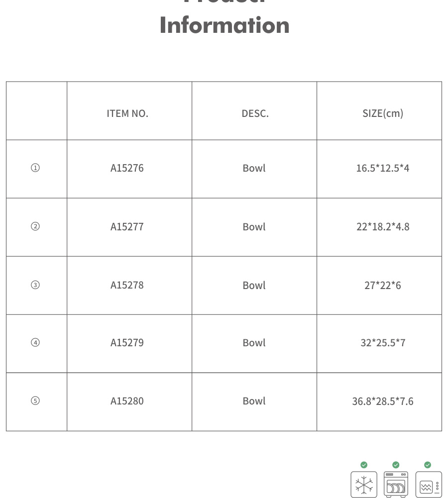Click the DESC. column header
The image size is (448, 498).
coord(255,113)
